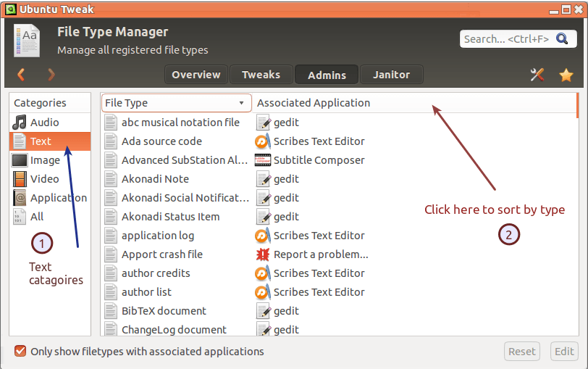
Task: Focus the Search input field
Action: pos(517,38)
